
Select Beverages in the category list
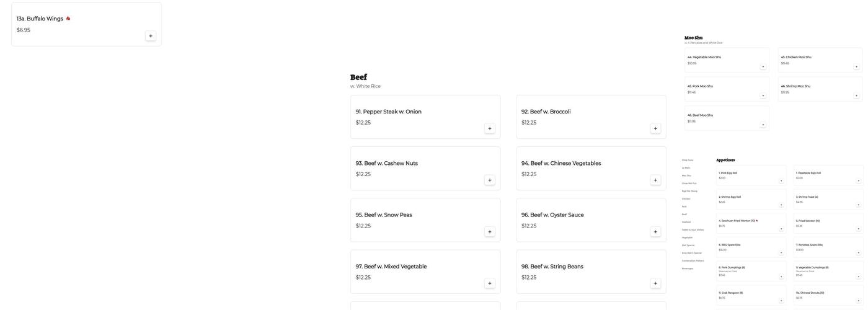[688, 268]
